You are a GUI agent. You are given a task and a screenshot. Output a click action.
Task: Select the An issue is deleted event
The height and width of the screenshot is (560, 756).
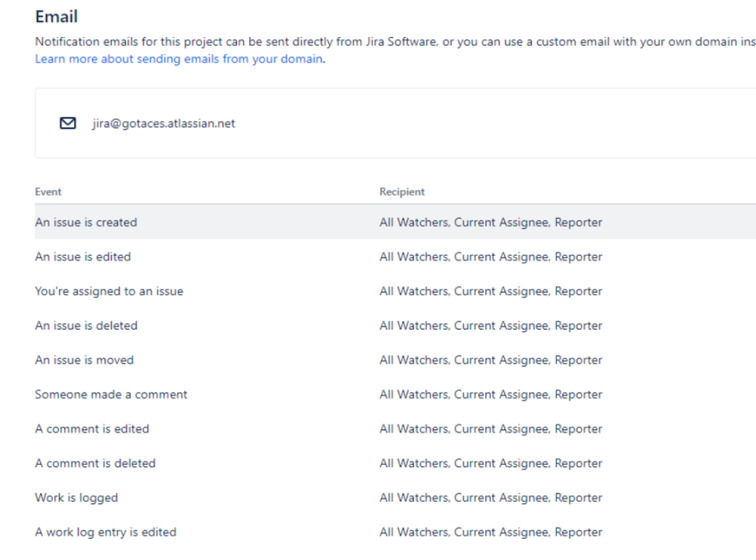click(x=86, y=325)
